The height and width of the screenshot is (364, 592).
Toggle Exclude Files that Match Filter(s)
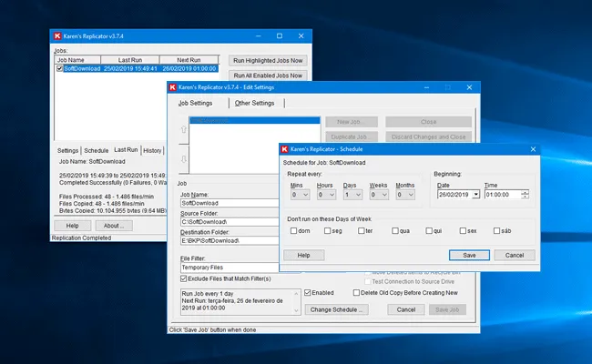pos(183,278)
